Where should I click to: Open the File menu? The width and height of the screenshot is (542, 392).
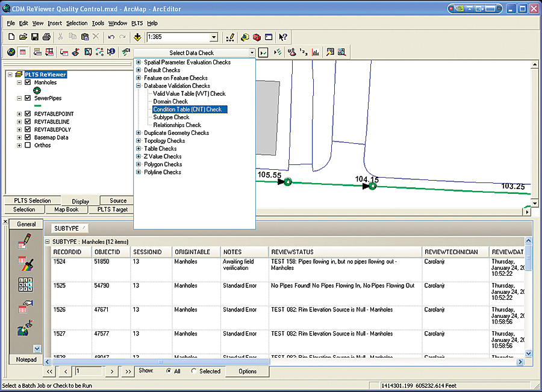11,23
